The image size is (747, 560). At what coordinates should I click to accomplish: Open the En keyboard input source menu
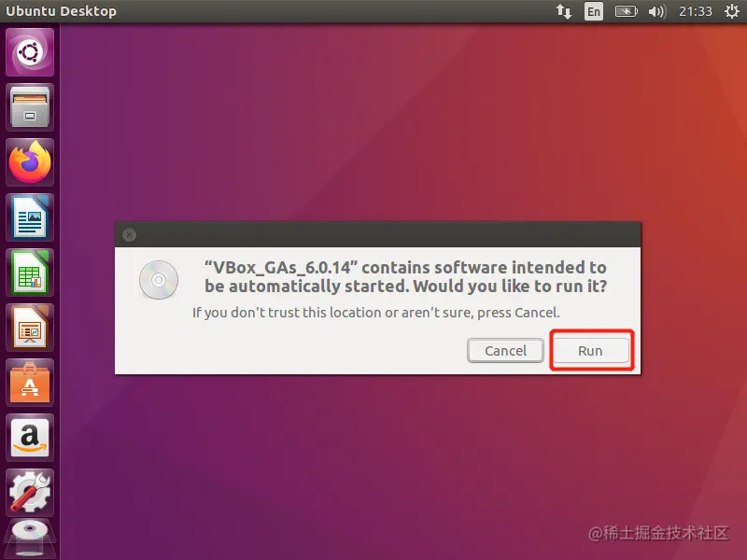(594, 11)
